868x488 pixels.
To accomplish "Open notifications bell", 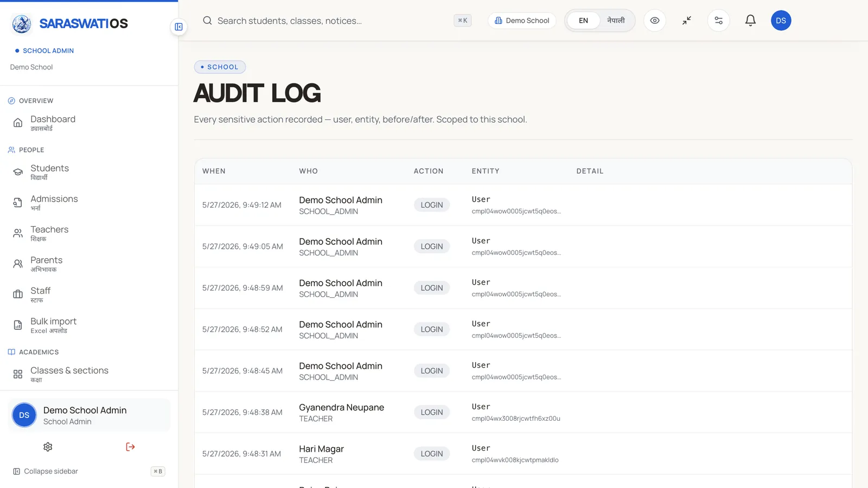I will tap(750, 21).
